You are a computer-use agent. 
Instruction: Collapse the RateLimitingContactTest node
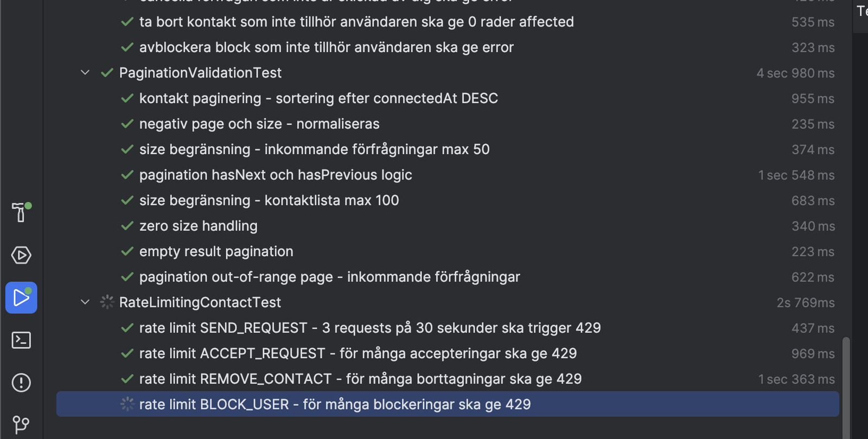coord(85,302)
